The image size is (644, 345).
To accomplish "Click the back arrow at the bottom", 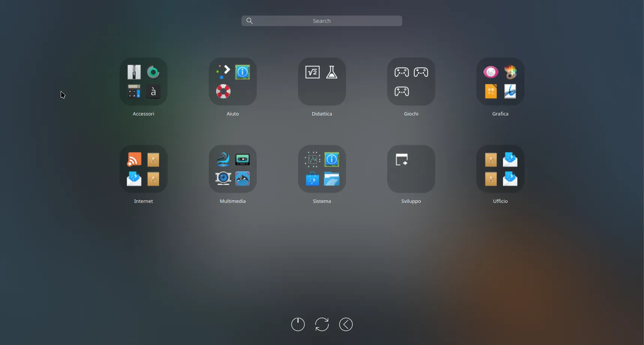I will pos(346,324).
